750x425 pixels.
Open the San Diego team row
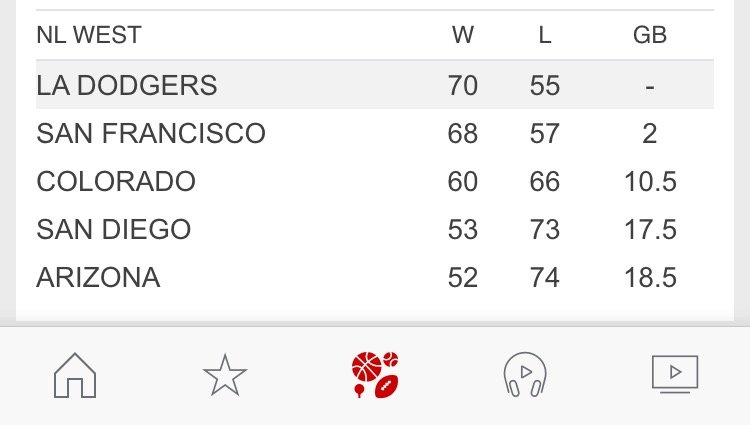375,229
